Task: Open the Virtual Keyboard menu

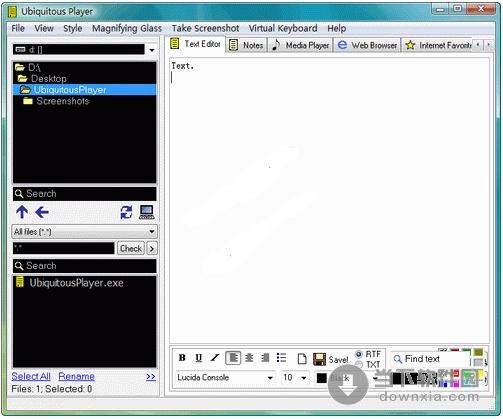Action: click(283, 28)
